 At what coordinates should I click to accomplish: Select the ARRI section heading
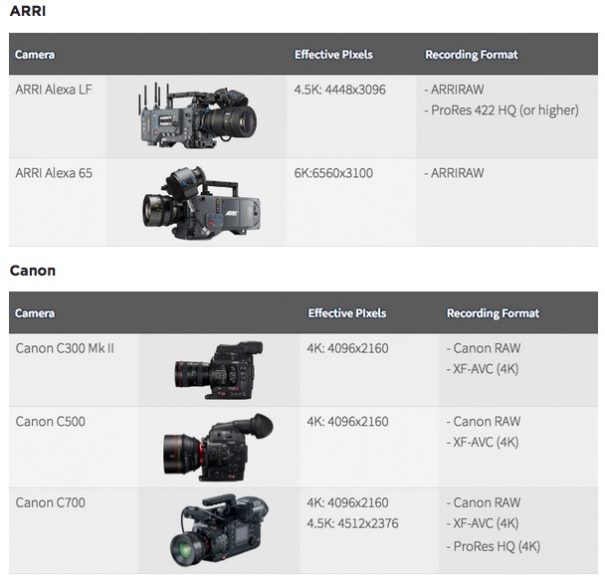(x=28, y=11)
